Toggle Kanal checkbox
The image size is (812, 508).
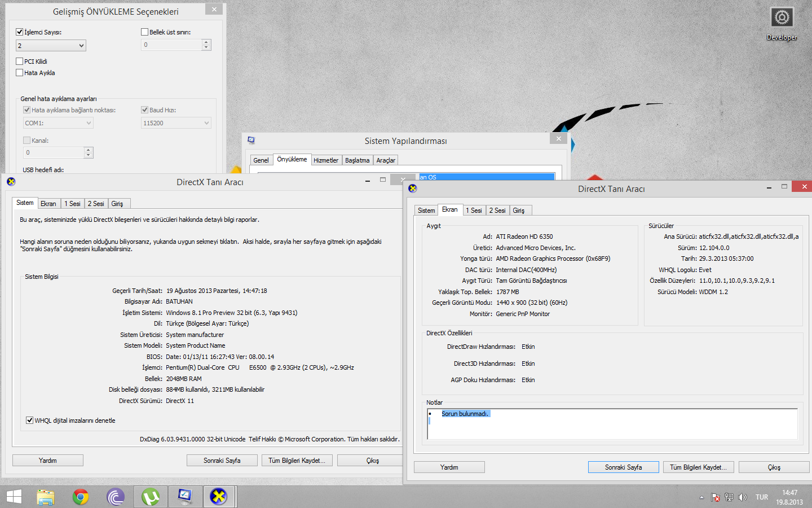[x=27, y=141]
